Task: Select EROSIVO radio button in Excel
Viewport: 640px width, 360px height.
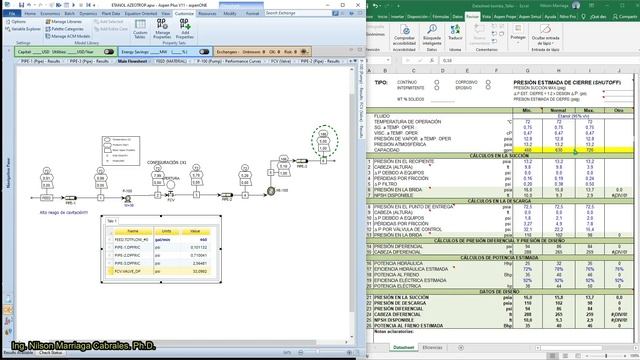Action: click(x=488, y=87)
